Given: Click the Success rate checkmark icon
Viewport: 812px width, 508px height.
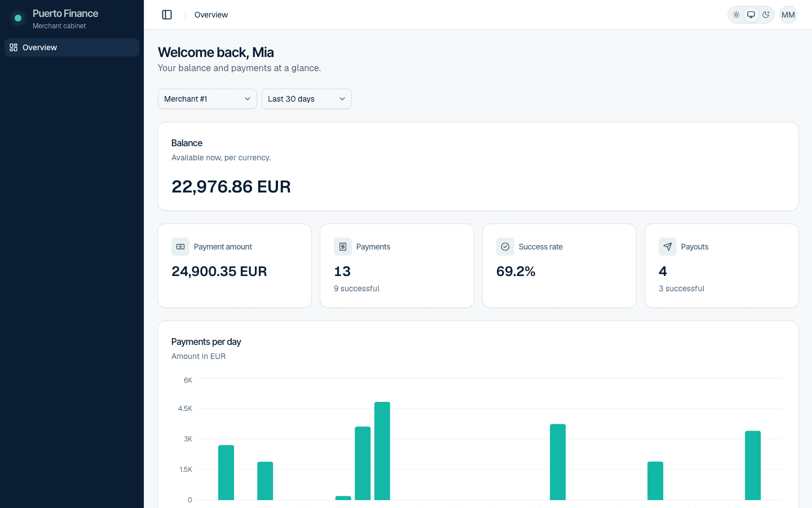Looking at the screenshot, I should click(x=505, y=247).
